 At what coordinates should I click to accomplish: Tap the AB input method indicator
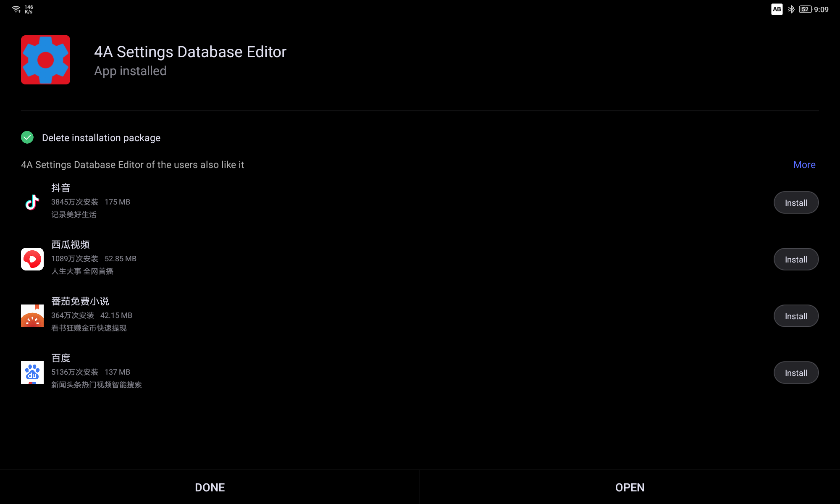[777, 9]
